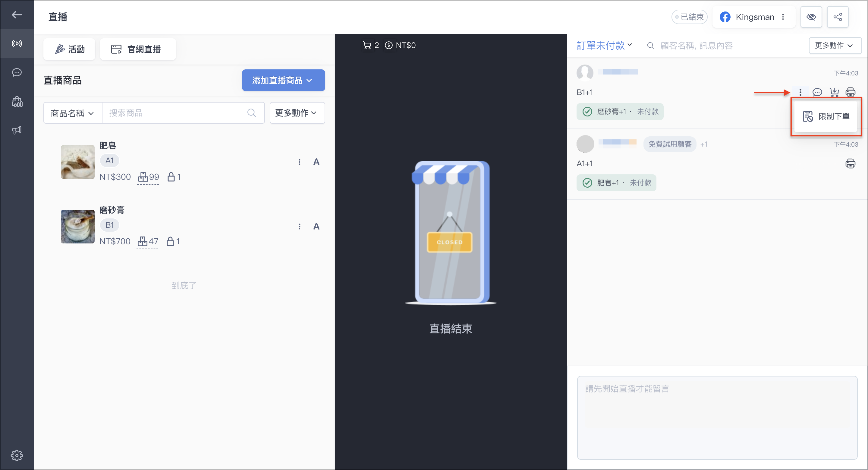
Task: Click the 肥皂 product name
Action: [x=108, y=145]
